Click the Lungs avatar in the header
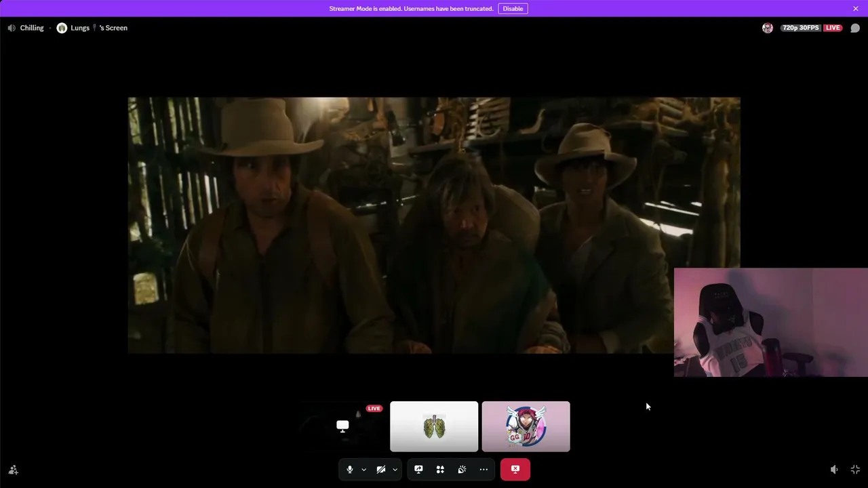Image resolution: width=868 pixels, height=488 pixels. click(62, 28)
